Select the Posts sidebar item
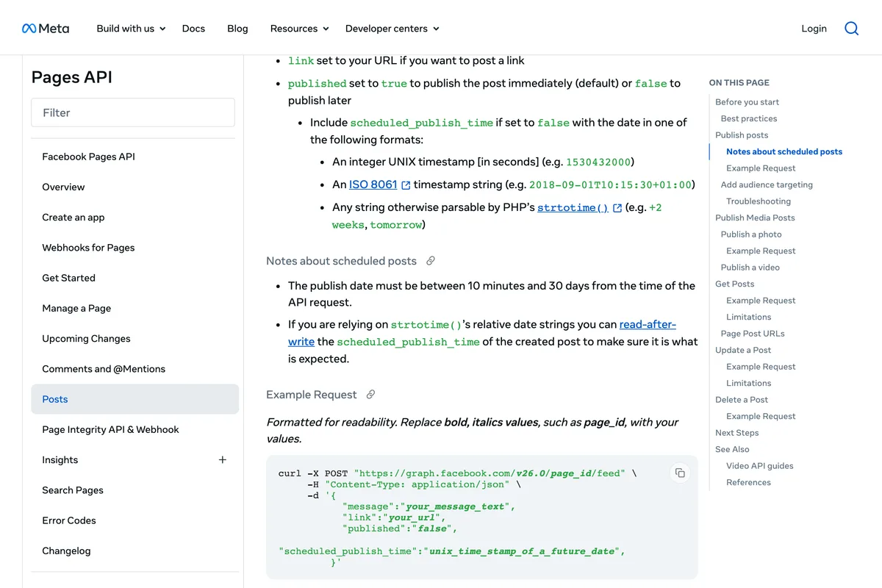The image size is (882, 588). 135,399
